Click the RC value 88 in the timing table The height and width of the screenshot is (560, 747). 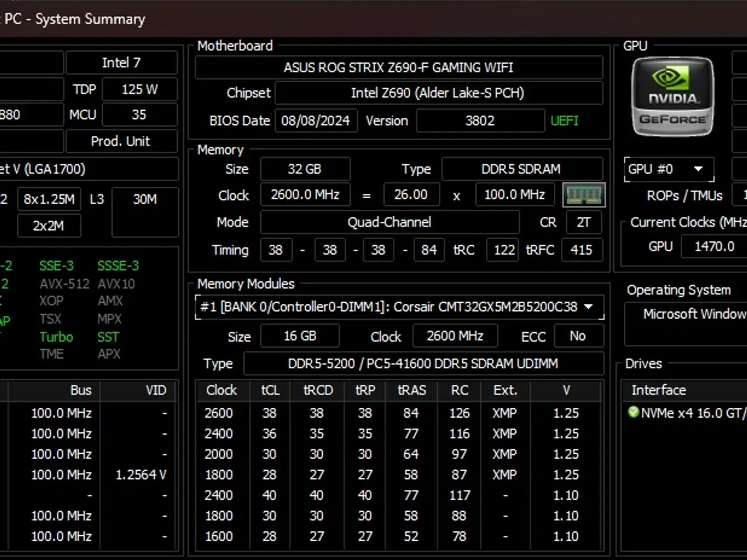(x=459, y=516)
